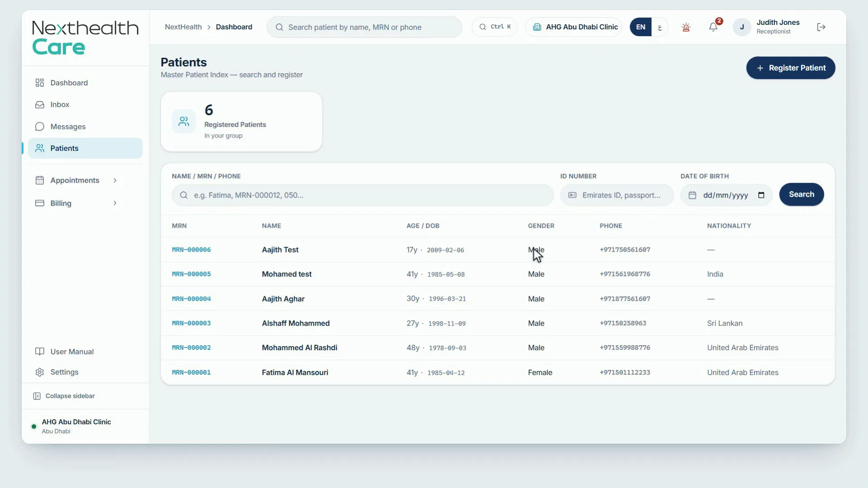Go to Dashboard in the sidebar

pyautogui.click(x=85, y=83)
